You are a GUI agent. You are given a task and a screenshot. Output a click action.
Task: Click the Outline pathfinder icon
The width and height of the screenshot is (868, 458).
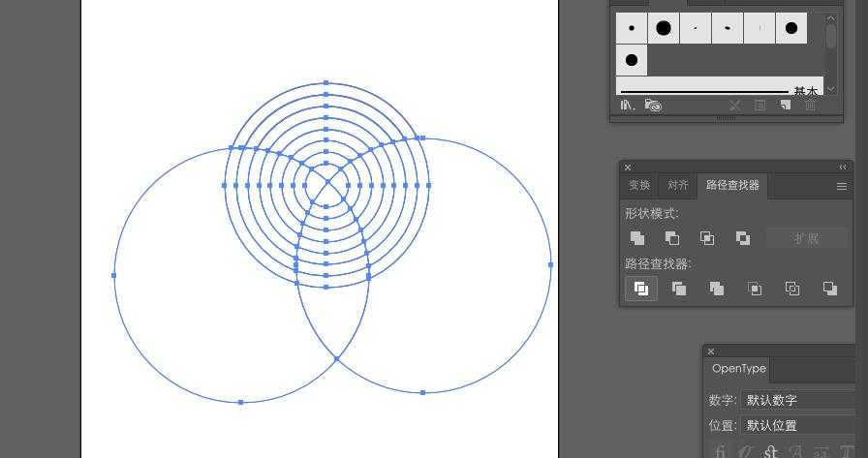pyautogui.click(x=792, y=289)
